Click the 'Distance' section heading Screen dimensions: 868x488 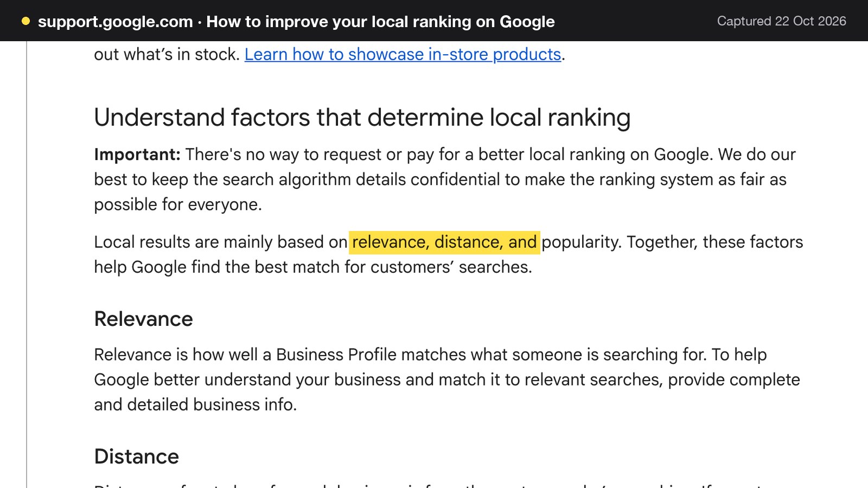137,457
